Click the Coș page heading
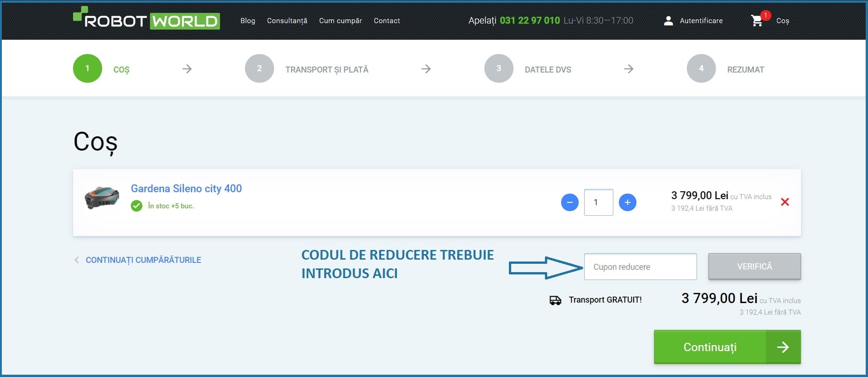 coord(96,142)
